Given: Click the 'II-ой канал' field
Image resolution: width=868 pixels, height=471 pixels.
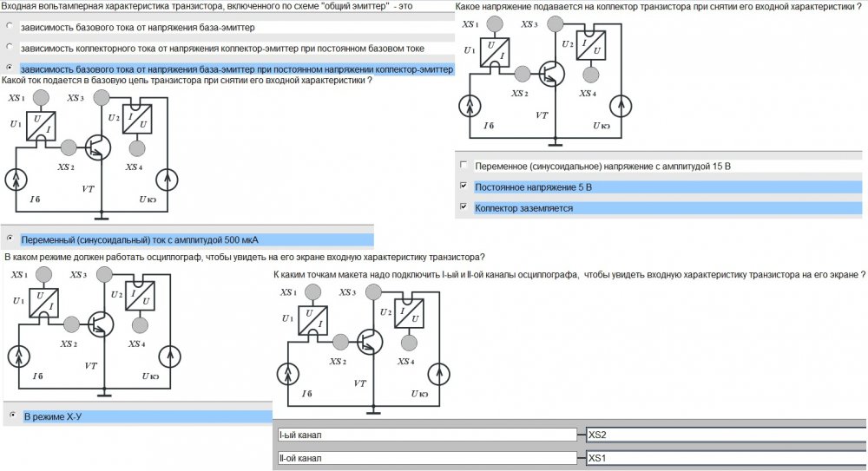Looking at the screenshot, I should tap(427, 458).
